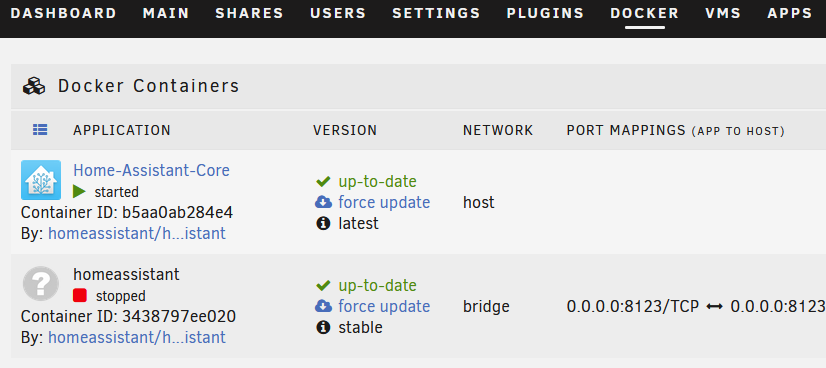Switch to the VMS tab

(723, 13)
